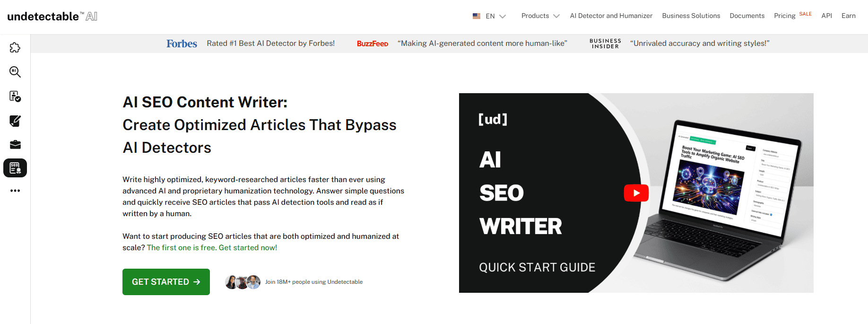Open the API menu item
The width and height of the screenshot is (868, 324).
tap(827, 16)
